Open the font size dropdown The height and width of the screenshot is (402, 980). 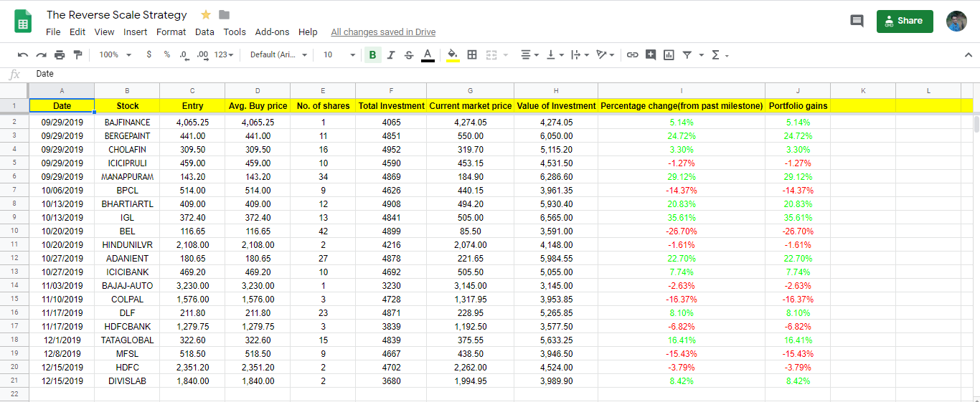click(x=339, y=54)
